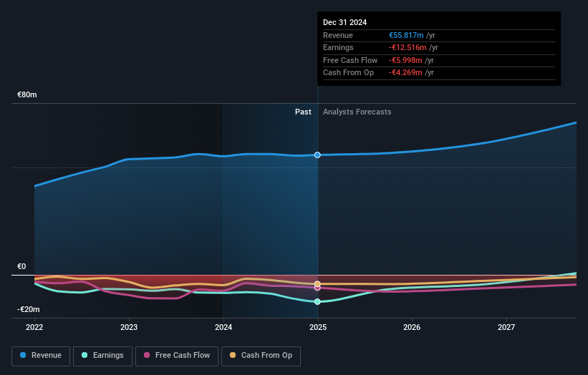588x375 pixels.
Task: Click the Free Cash Flow label in tooltip
Action: (350, 60)
